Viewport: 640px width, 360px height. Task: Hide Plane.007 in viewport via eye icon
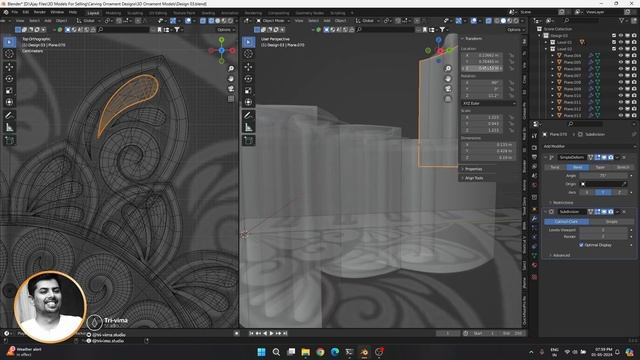(x=620, y=76)
